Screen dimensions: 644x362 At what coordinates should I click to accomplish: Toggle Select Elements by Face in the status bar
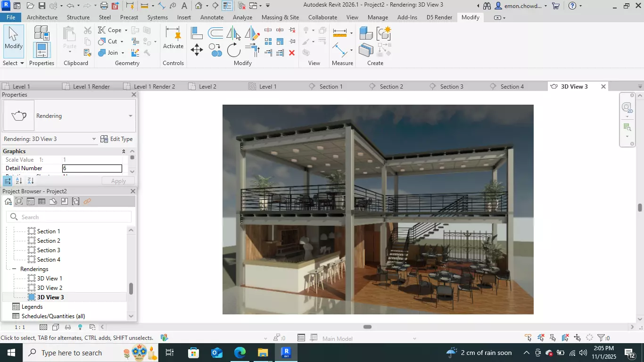[565, 338]
